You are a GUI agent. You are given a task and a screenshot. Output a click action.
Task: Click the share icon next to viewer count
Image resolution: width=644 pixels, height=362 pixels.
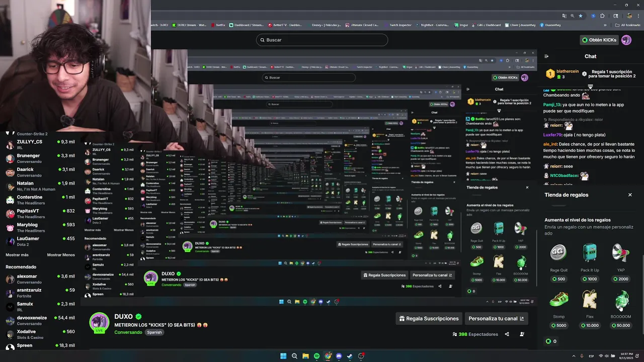[x=507, y=334]
